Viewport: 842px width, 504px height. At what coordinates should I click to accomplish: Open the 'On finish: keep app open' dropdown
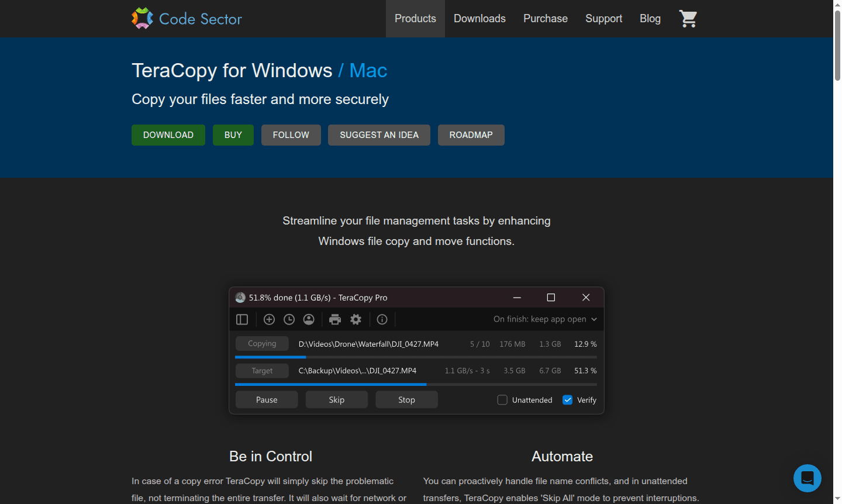[x=545, y=319]
